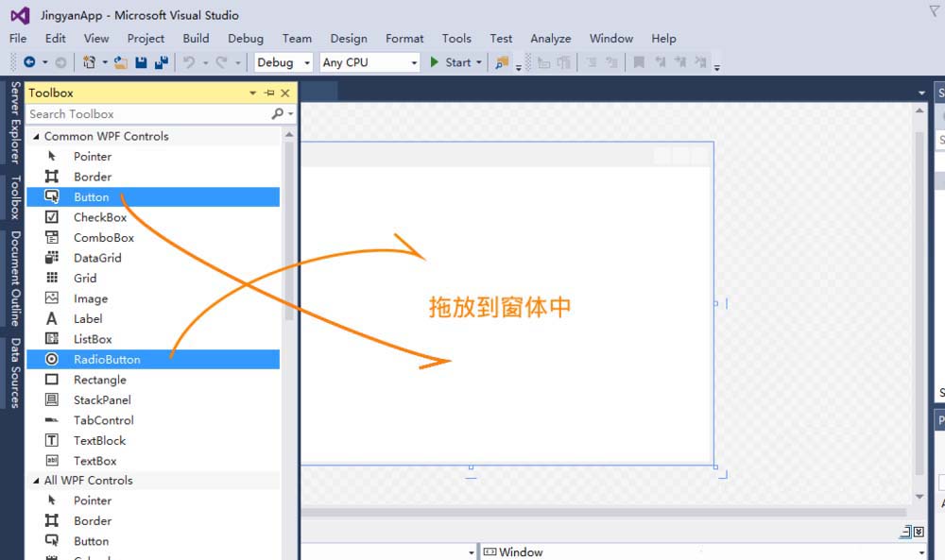
Task: Select the CheckBox control in Toolbox
Action: pos(153,217)
